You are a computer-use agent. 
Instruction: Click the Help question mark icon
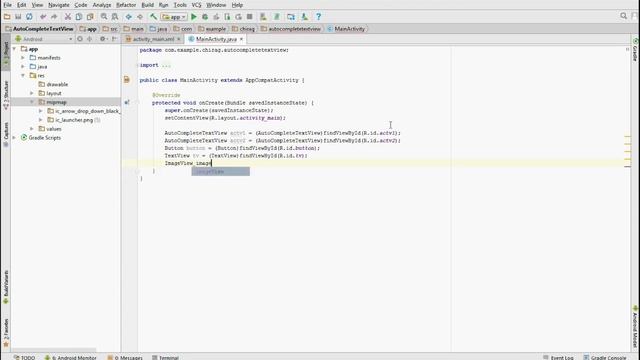click(318, 17)
